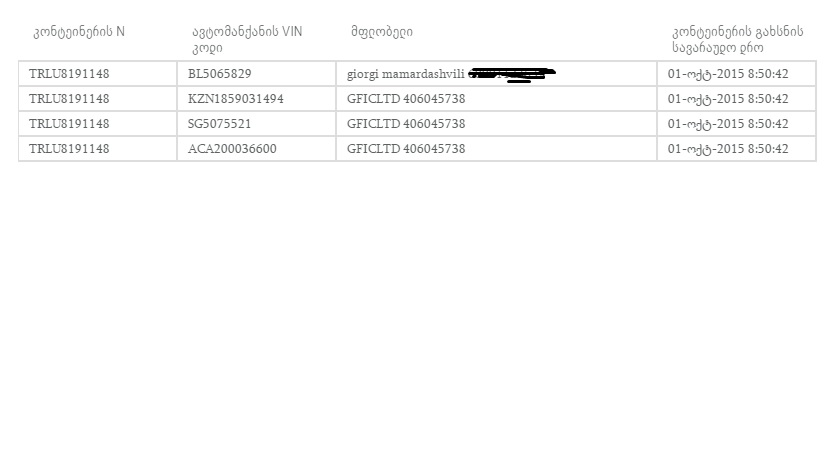This screenshot has height=460, width=836.
Task: Click container number in BL5065829 row
Action: point(98,74)
